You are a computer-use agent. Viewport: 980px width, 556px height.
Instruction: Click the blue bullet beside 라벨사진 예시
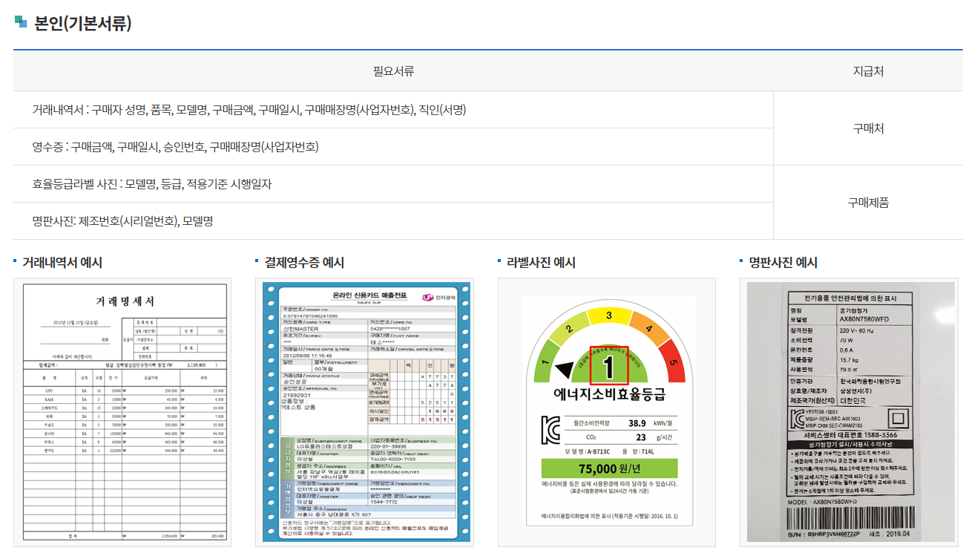(x=499, y=261)
